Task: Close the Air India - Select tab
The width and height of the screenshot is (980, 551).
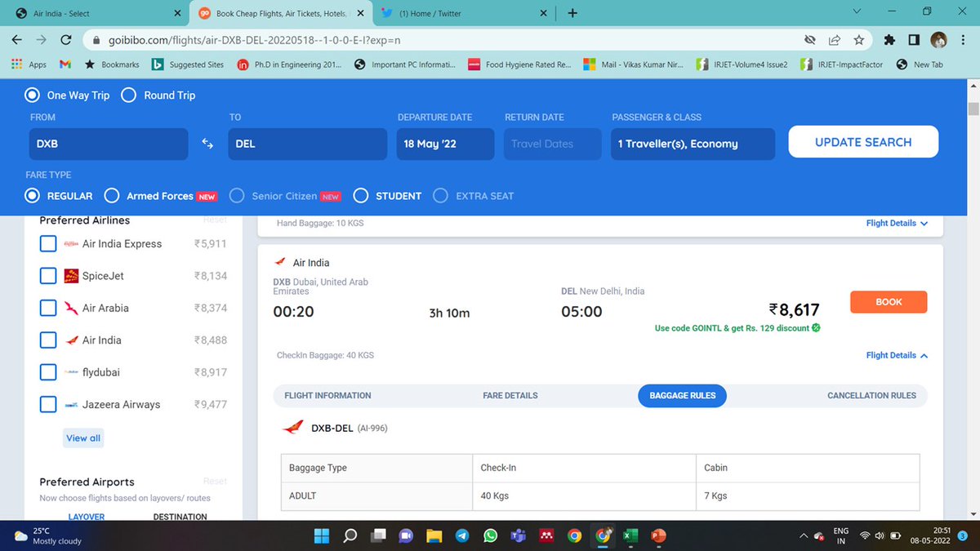Action: coord(179,13)
